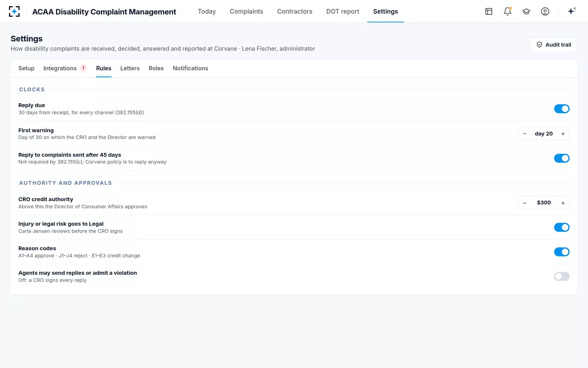Viewport: 588px width, 368px height.
Task: Click the 'CRO credit authority' rule label
Action: tap(46, 199)
